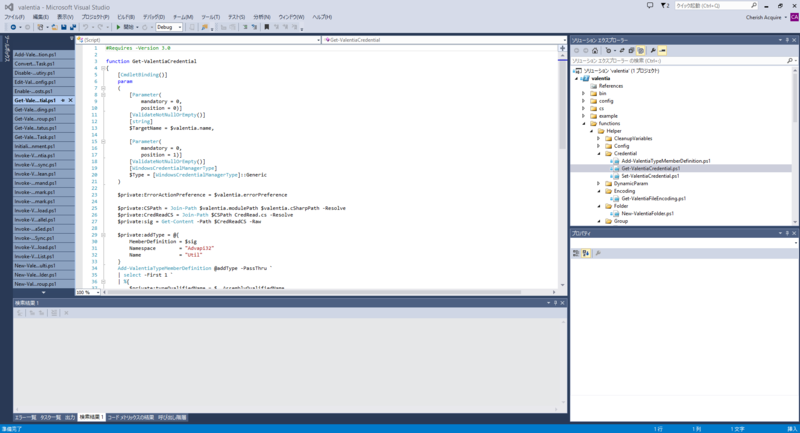Open the Get-ValentiaCredential member dropdown
Viewport: 800px width, 433px height.
click(x=444, y=40)
